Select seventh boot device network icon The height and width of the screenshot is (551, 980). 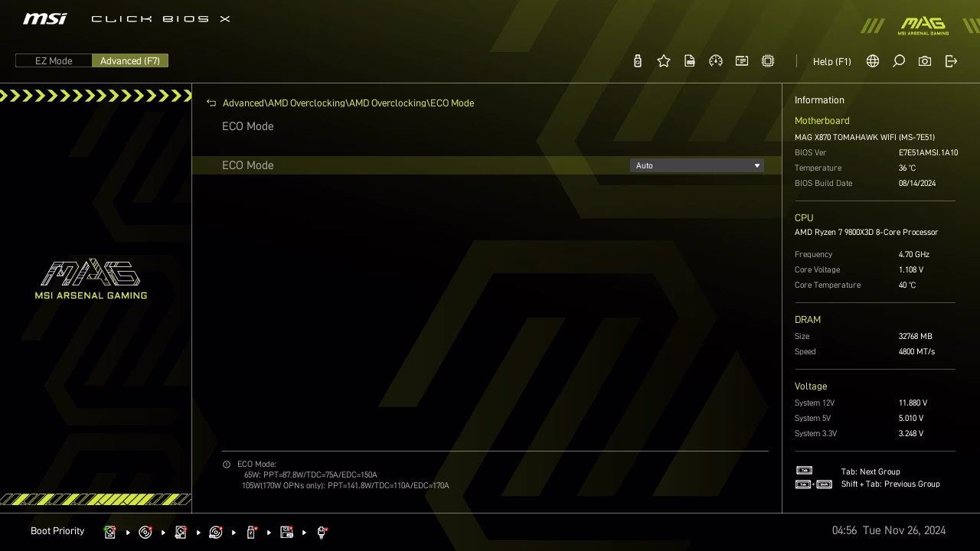coord(322,532)
